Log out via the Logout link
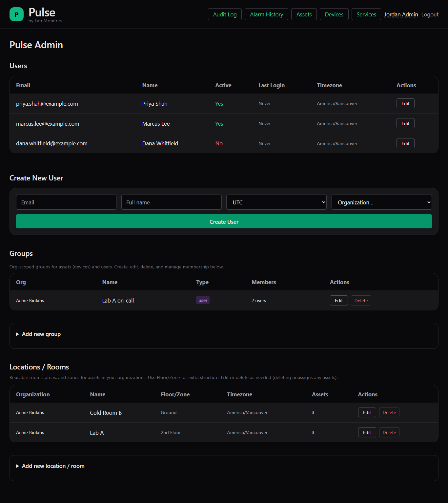Viewport: 448px width, 503px height. [430, 14]
